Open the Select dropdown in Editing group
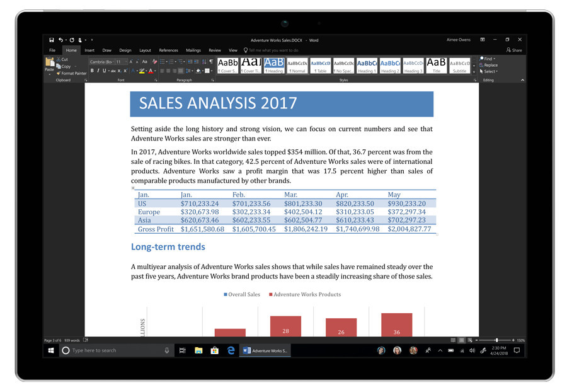 [488, 71]
